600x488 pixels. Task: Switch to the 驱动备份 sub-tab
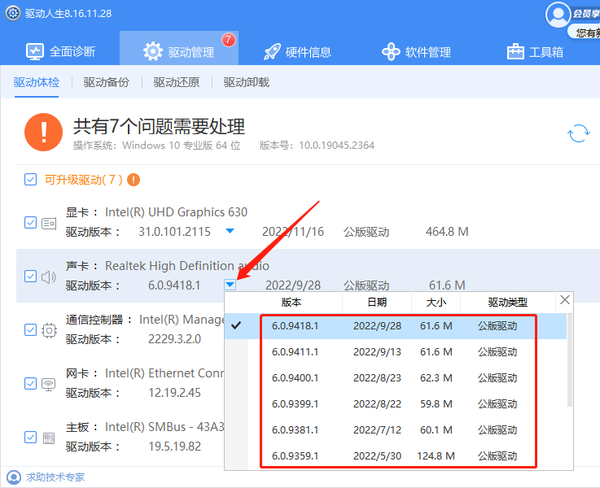[105, 84]
